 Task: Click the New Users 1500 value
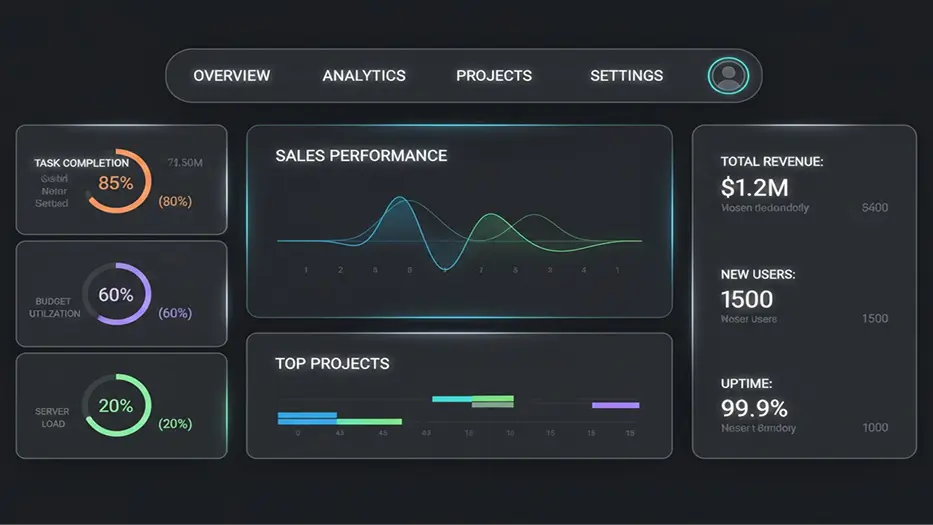pos(746,299)
